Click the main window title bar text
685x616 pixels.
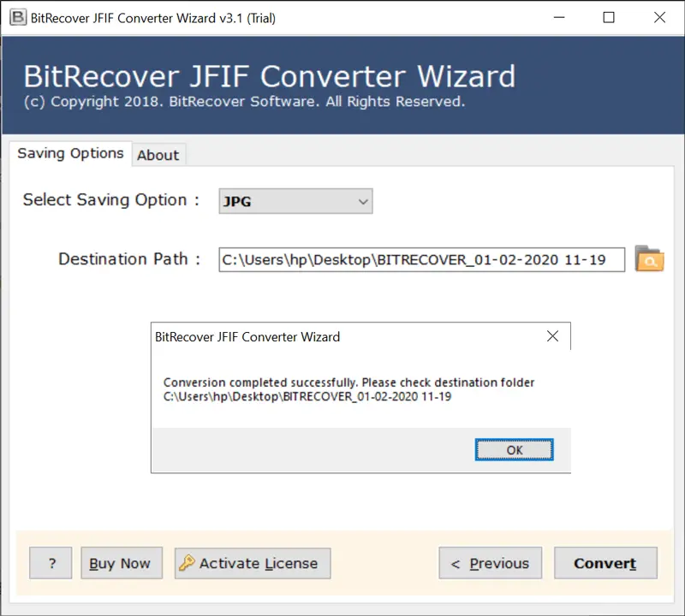pyautogui.click(x=154, y=17)
